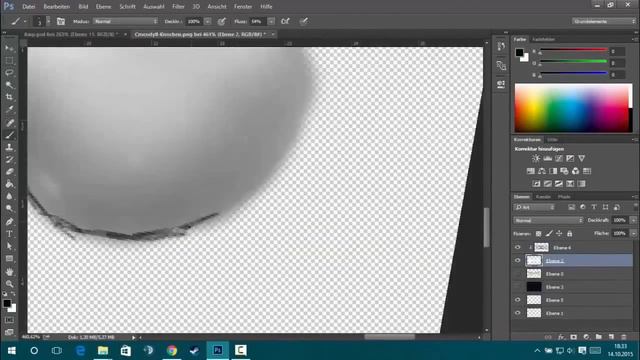The width and height of the screenshot is (640, 360).
Task: Select the Eyedropper tool
Action: (9, 109)
